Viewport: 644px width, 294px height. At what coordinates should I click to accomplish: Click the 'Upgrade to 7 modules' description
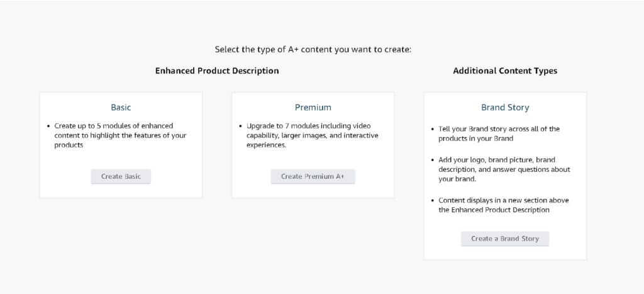click(x=311, y=135)
